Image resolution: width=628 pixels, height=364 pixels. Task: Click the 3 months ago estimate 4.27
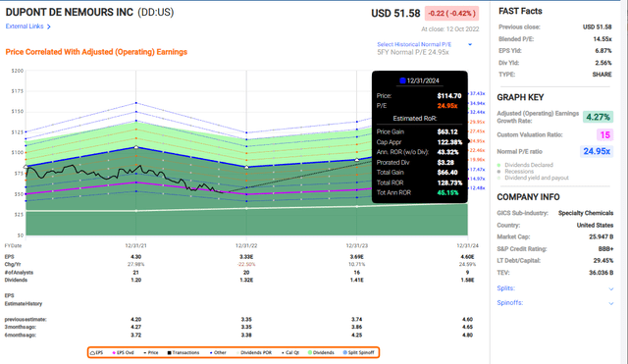coord(135,327)
